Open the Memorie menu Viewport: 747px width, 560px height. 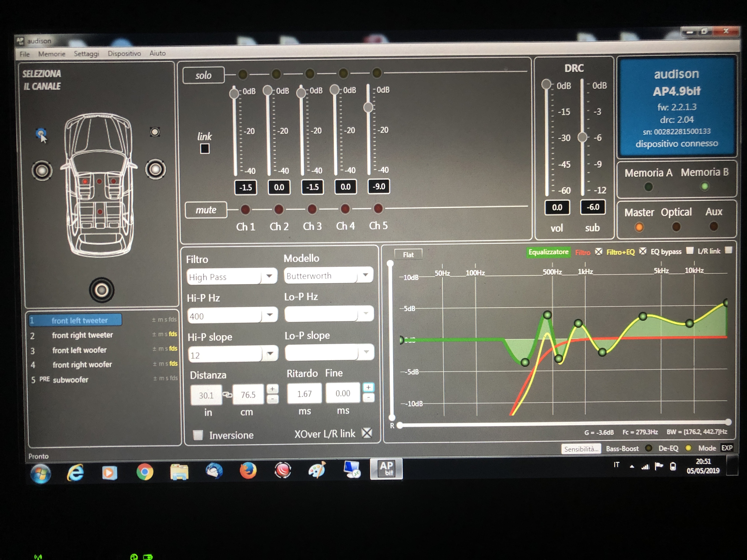pos(52,54)
